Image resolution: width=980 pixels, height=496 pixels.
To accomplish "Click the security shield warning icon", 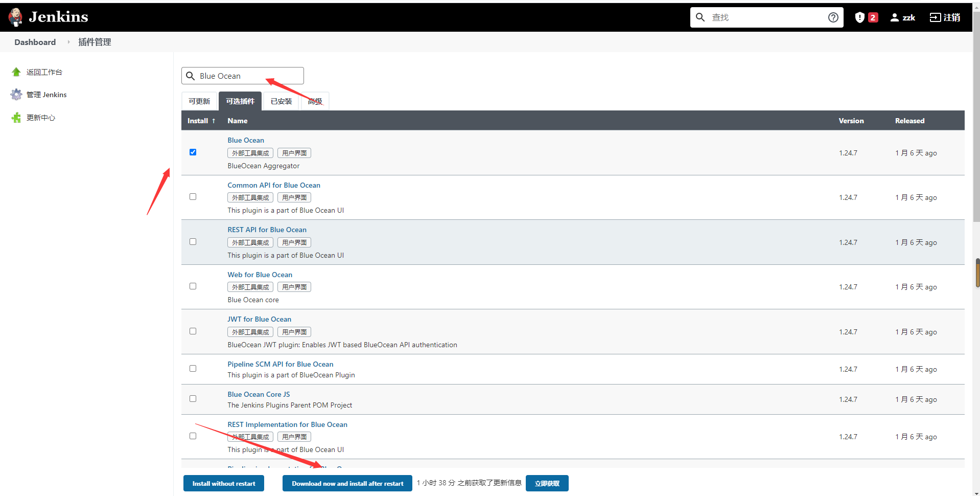I will [859, 17].
